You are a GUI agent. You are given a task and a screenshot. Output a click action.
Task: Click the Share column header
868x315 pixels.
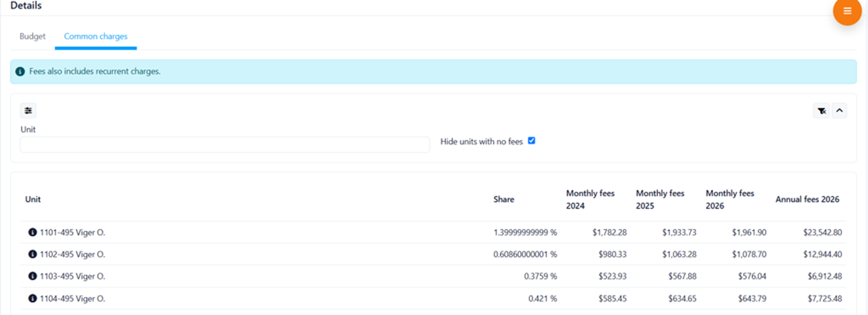coord(504,200)
